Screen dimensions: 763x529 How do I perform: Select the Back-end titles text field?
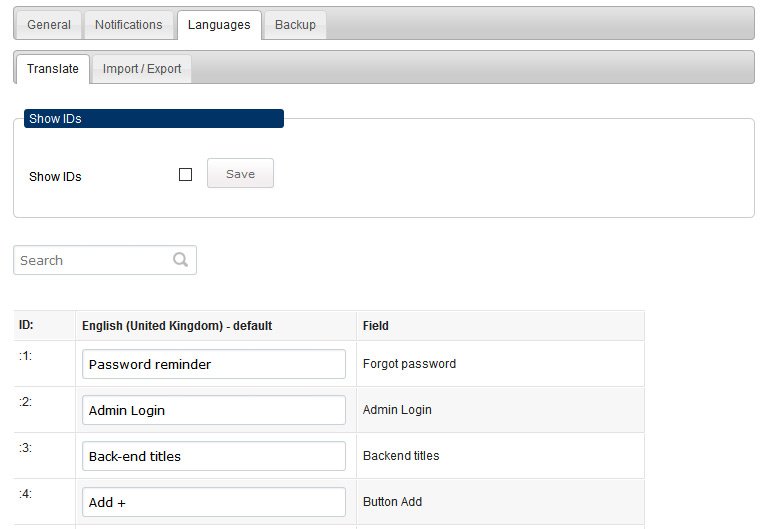click(214, 456)
